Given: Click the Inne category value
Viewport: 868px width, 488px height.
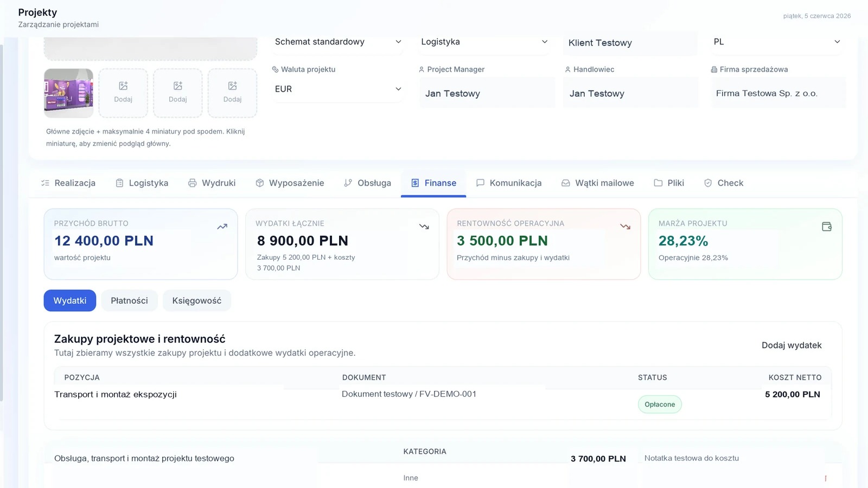Looking at the screenshot, I should tap(411, 478).
